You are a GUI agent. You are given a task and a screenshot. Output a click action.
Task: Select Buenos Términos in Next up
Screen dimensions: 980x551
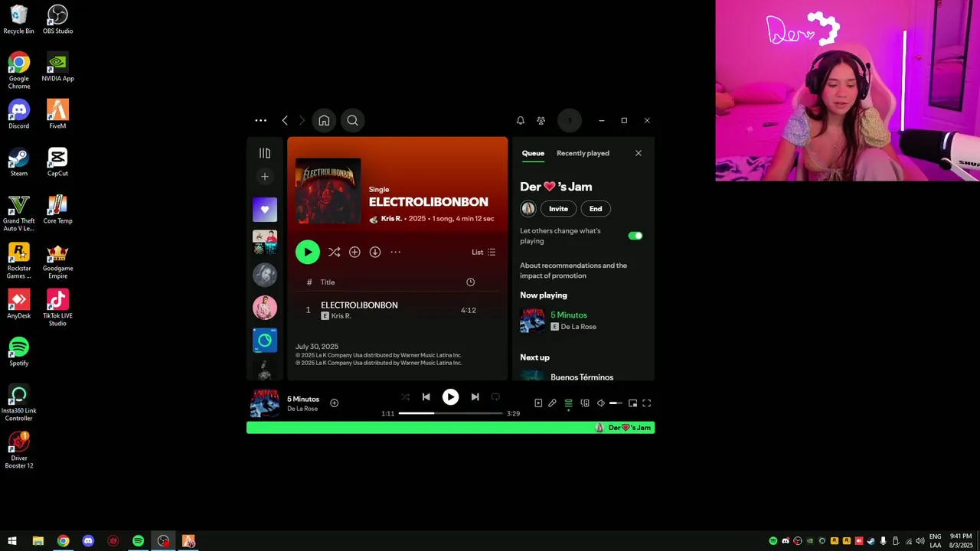point(582,377)
